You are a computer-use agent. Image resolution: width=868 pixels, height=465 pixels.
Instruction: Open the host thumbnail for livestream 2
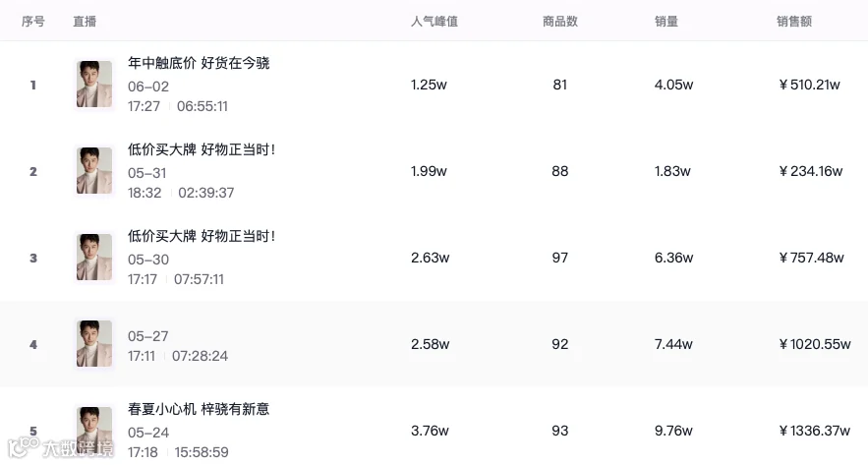click(94, 170)
